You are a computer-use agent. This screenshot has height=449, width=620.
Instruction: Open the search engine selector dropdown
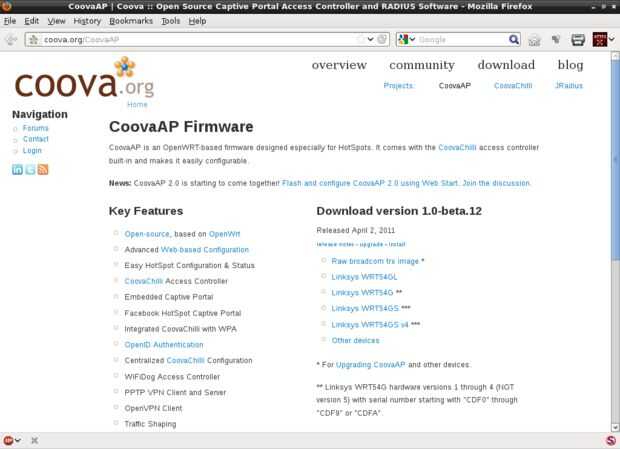tap(412, 40)
